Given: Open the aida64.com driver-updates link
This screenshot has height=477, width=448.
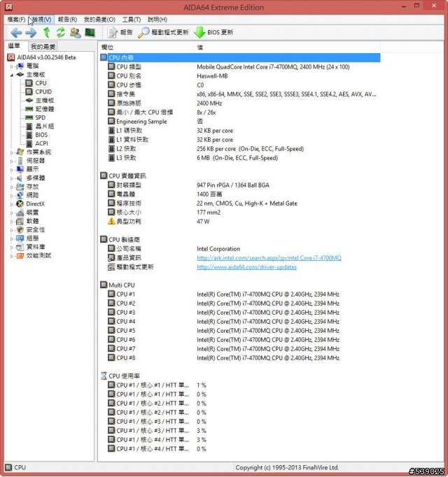Looking at the screenshot, I should click(x=246, y=267).
